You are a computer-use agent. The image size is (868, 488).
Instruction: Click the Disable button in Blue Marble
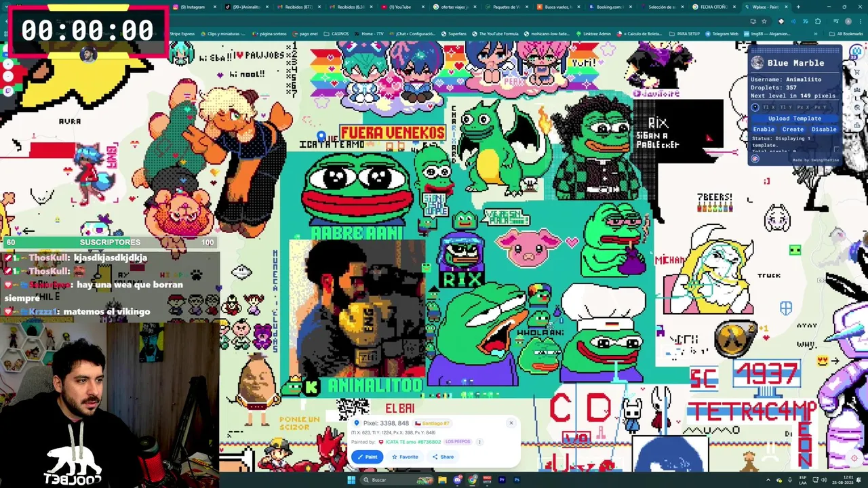point(824,129)
